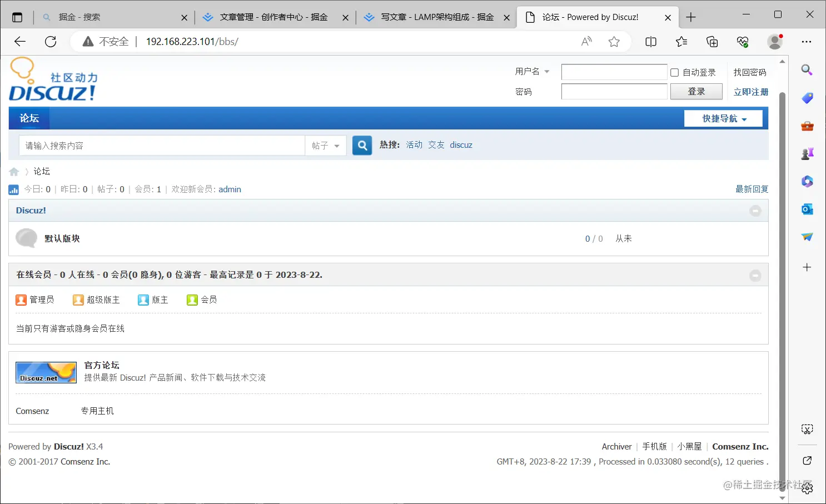Open split screen view
This screenshot has width=826, height=504.
click(x=651, y=42)
